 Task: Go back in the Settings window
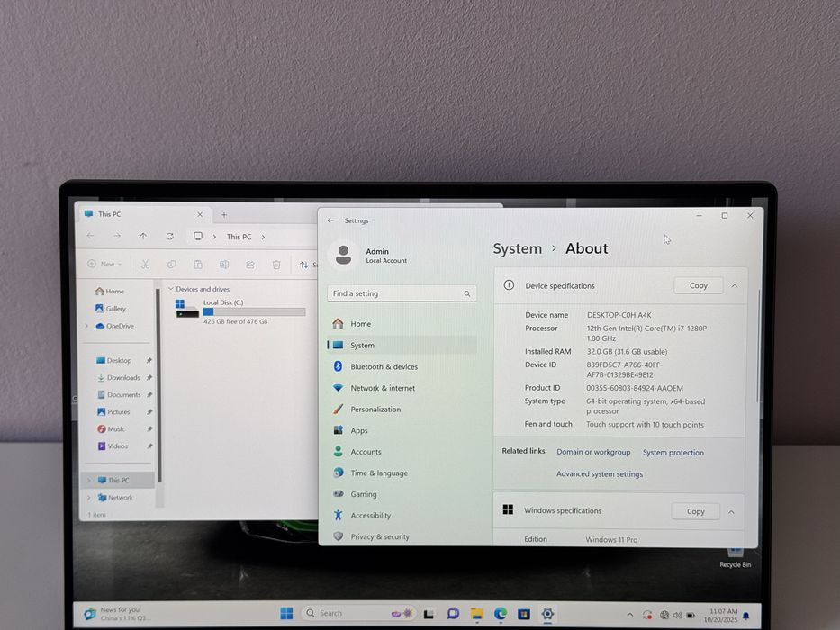pyautogui.click(x=330, y=220)
